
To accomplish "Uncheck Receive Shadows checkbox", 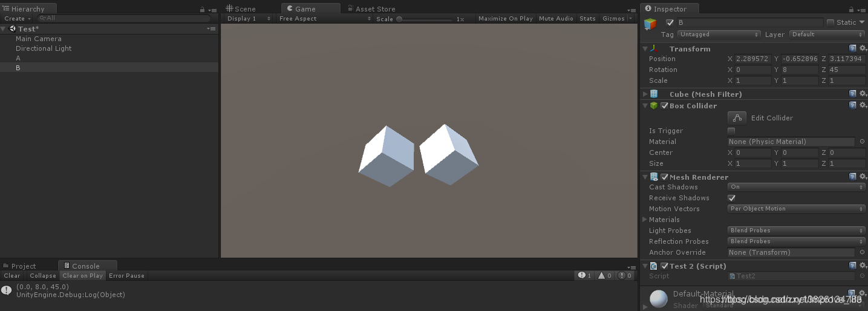I will click(731, 198).
